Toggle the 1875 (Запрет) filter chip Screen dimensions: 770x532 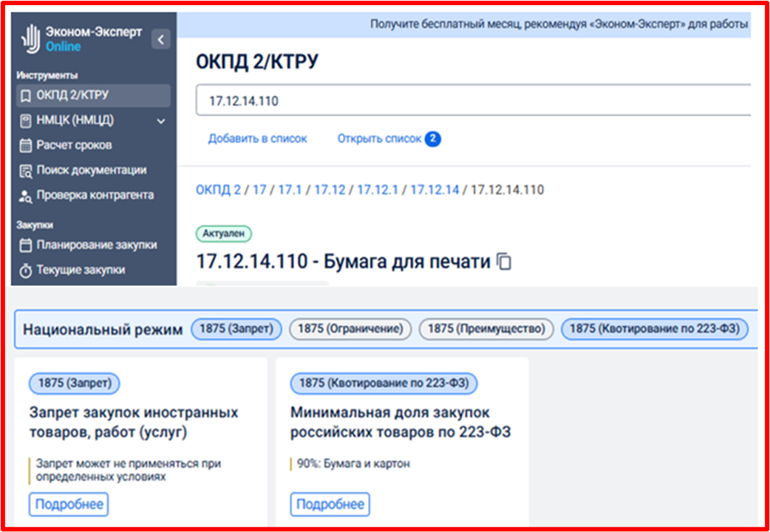[236, 329]
